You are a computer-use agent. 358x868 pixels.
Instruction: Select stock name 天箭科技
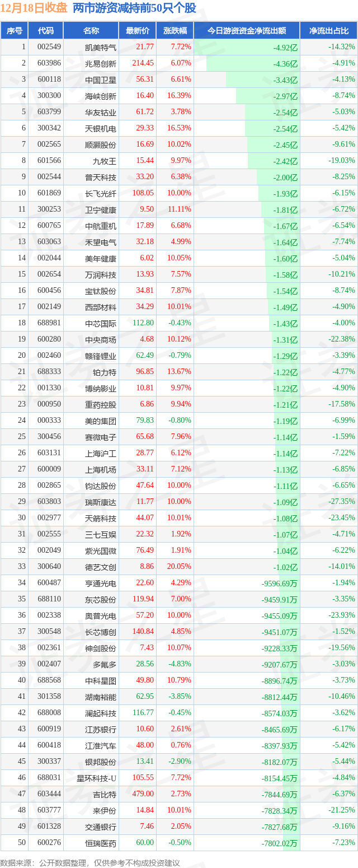(x=101, y=518)
